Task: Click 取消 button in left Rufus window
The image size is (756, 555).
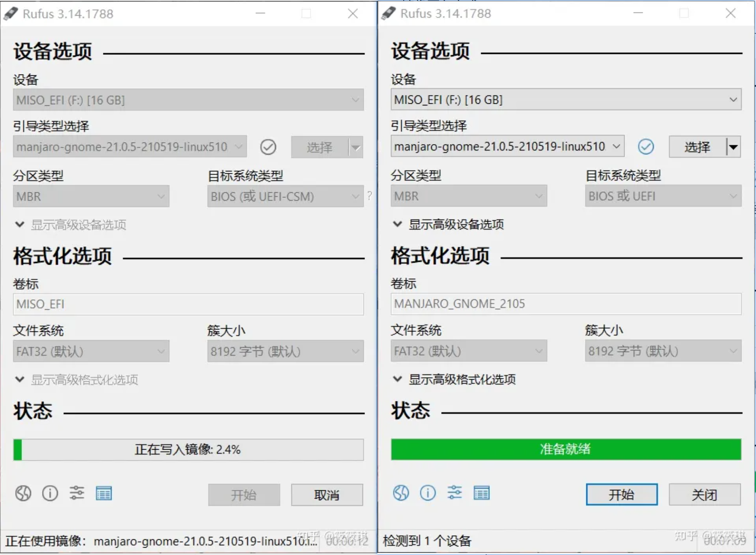Action: click(327, 495)
